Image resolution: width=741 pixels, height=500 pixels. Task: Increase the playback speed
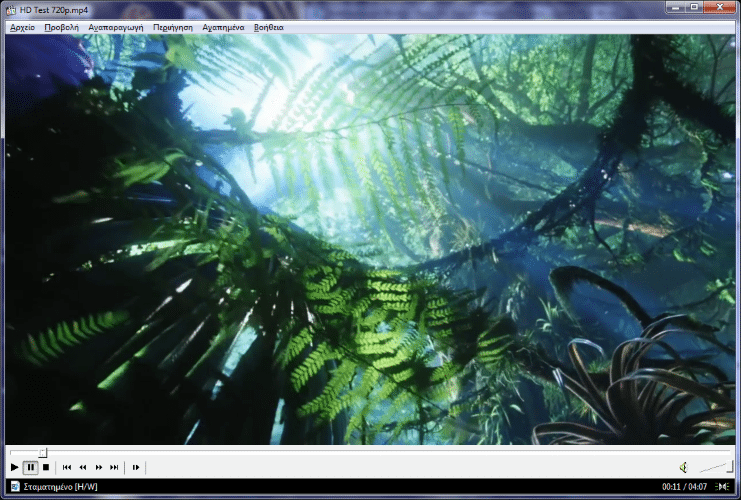pyautogui.click(x=98, y=467)
